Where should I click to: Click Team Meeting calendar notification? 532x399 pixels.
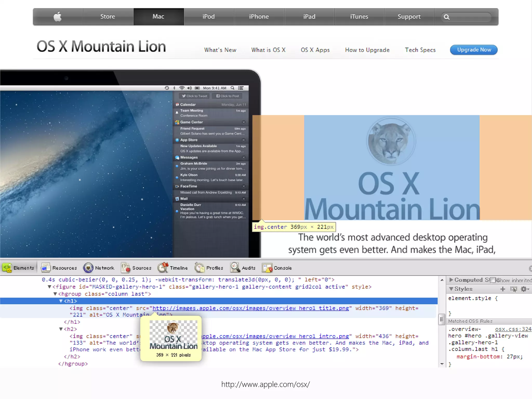coord(211,113)
